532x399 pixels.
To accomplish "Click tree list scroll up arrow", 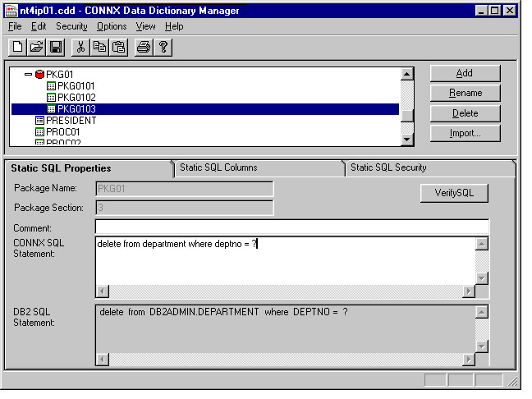I will pyautogui.click(x=407, y=74).
